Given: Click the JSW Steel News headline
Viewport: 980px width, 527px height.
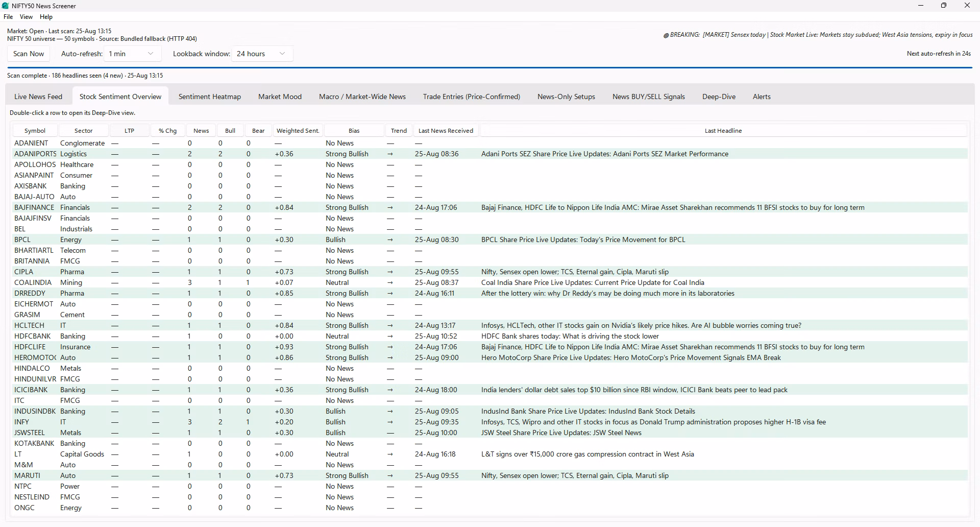Looking at the screenshot, I should coord(561,433).
